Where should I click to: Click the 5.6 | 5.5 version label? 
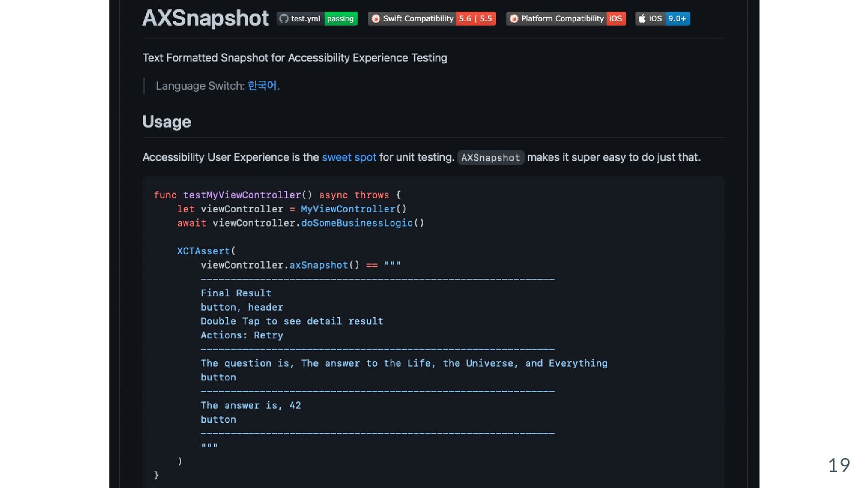tap(475, 19)
